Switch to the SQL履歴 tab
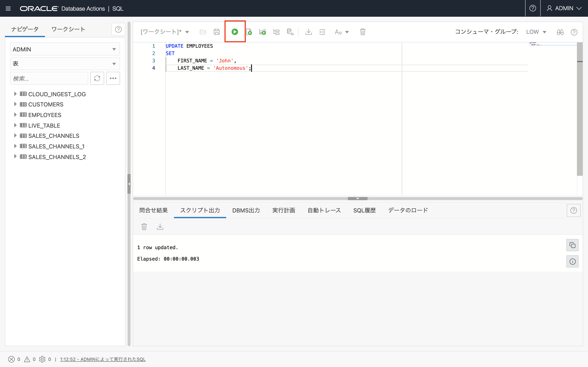The width and height of the screenshot is (588, 367). 364,210
